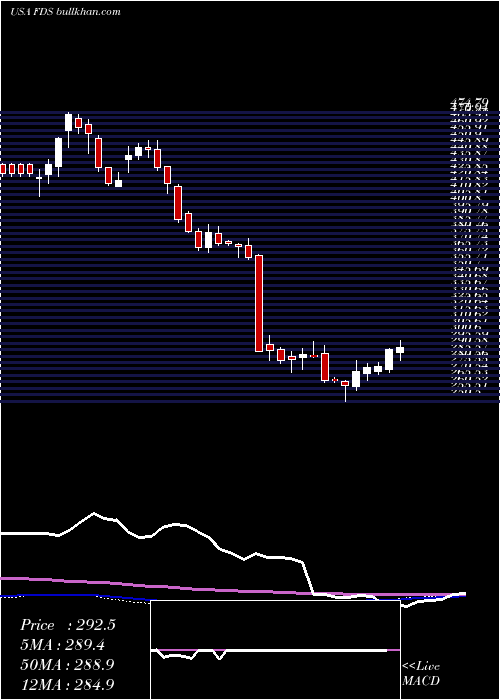Select the '50MA : 288.9' value
The width and height of the screenshot is (500, 700).
click(x=67, y=665)
